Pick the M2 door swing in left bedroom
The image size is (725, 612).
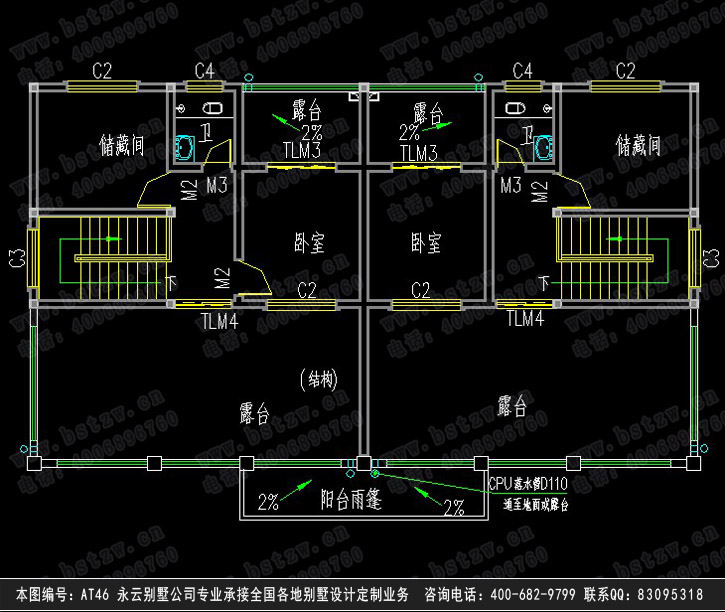pos(254,279)
